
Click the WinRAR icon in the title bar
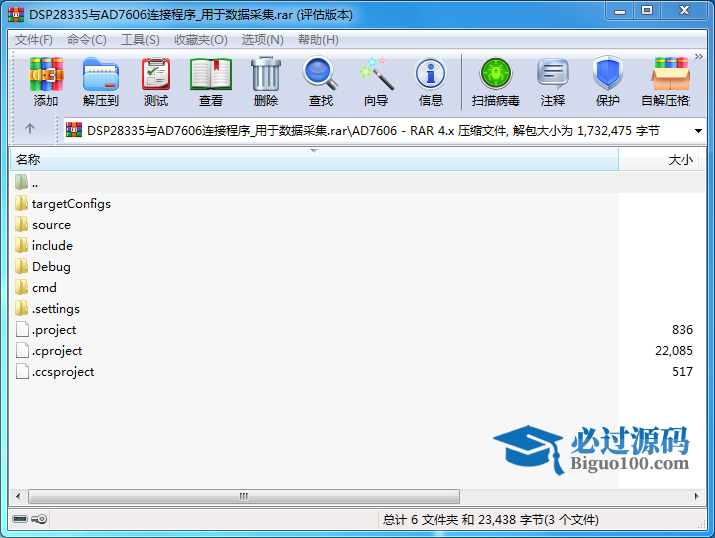pos(16,15)
